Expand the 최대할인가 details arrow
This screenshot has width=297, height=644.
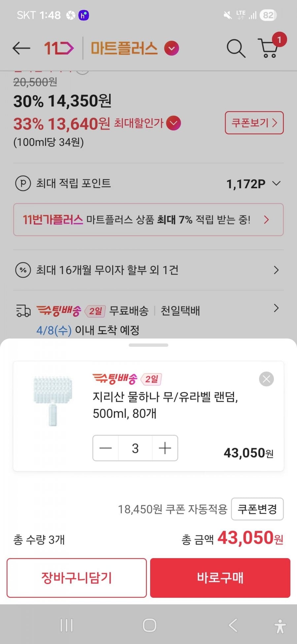pos(174,123)
